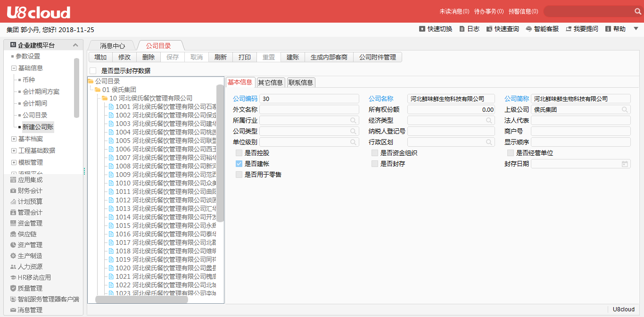Enable 是否显示封存数据 checkbox
This screenshot has height=317, width=644.
point(93,71)
